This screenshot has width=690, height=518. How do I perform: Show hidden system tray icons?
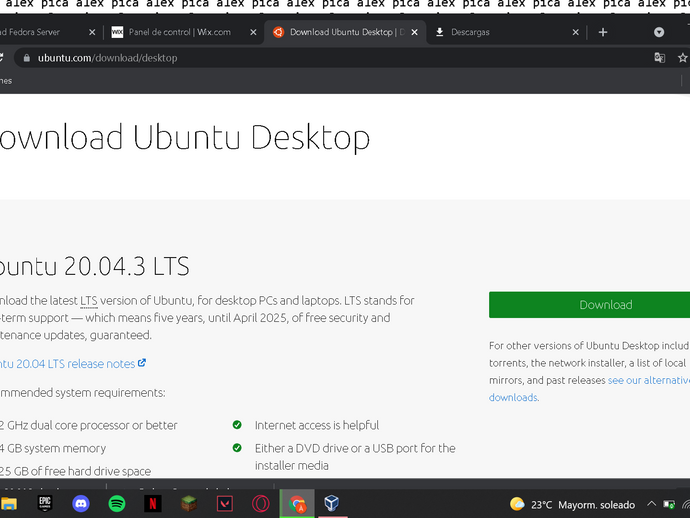coord(652,504)
